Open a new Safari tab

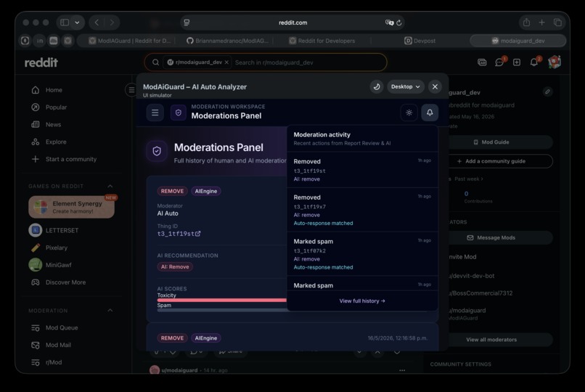click(541, 23)
